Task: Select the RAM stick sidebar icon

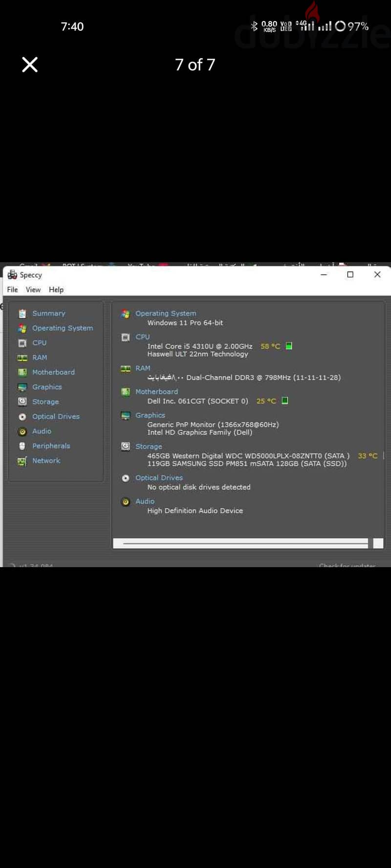Action: (x=22, y=358)
